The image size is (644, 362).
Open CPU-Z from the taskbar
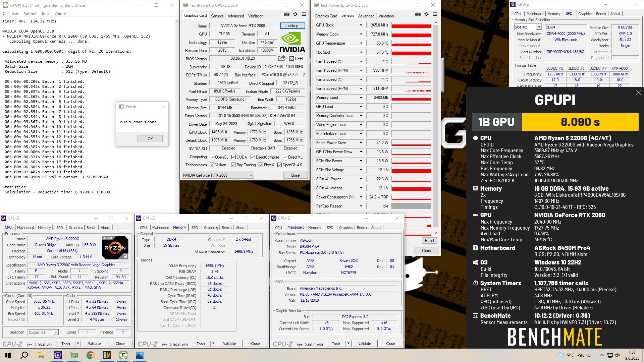pos(57,355)
